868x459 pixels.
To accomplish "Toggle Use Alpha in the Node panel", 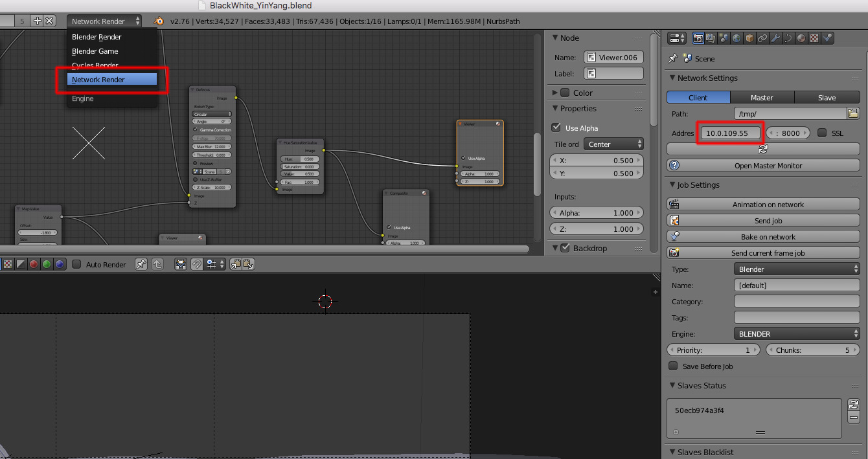I will coord(556,128).
